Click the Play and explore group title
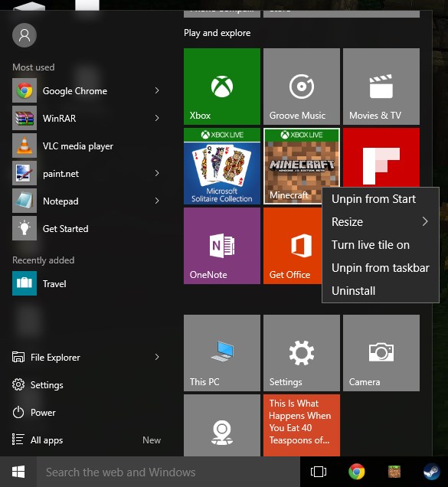 tap(217, 33)
